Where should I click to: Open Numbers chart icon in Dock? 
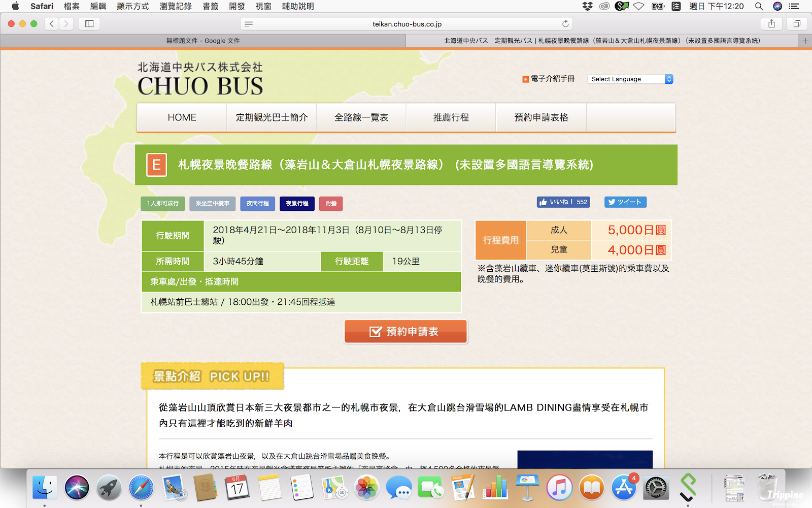[x=495, y=488]
